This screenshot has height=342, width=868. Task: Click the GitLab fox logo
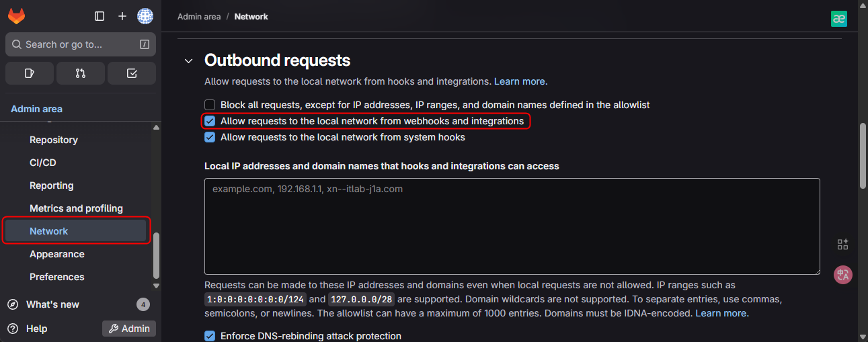(x=17, y=16)
